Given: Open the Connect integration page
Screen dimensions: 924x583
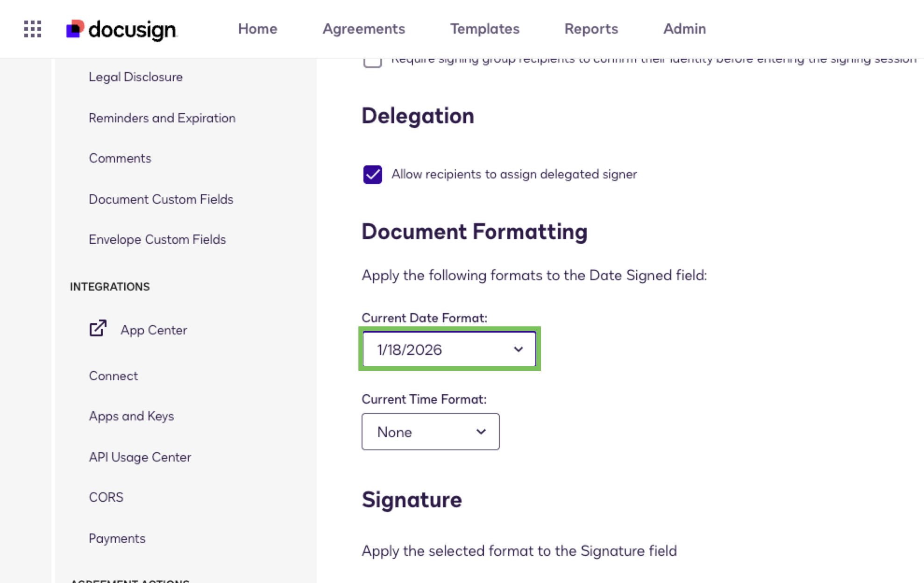Looking at the screenshot, I should coord(113,376).
